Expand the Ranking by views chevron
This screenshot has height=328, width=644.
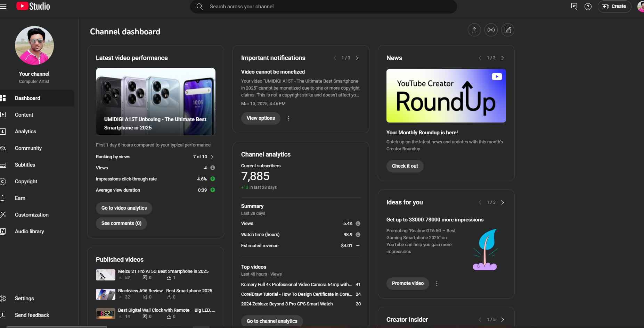(x=212, y=157)
